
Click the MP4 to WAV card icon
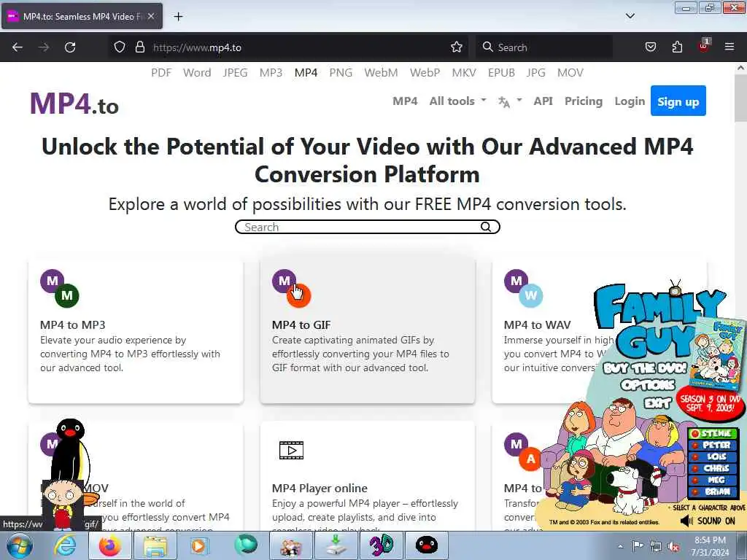[x=524, y=287]
